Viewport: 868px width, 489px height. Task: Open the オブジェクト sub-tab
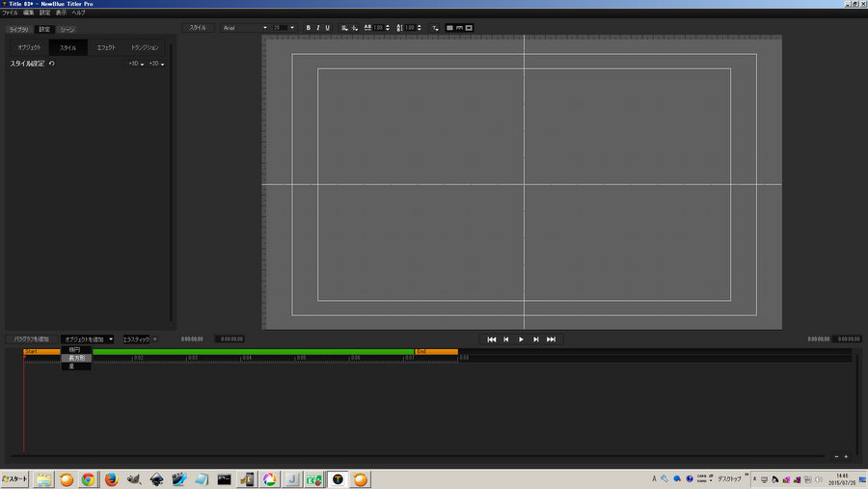click(29, 47)
